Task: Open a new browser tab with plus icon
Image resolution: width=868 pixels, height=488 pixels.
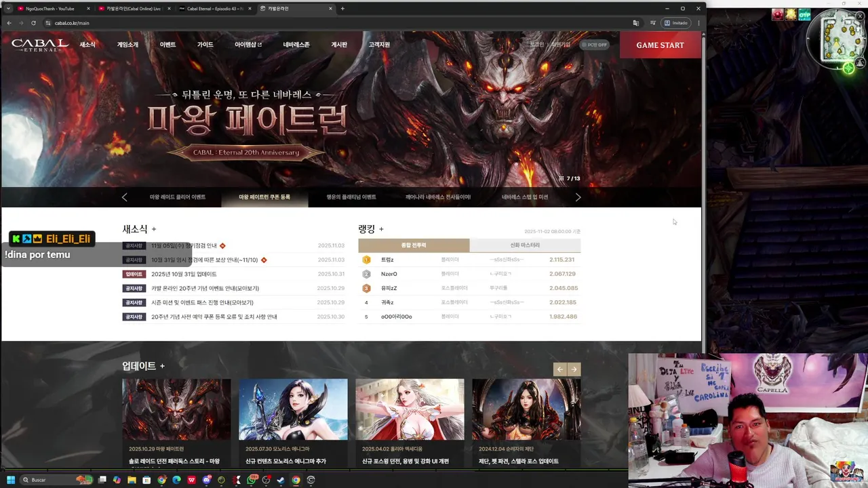Action: [342, 9]
